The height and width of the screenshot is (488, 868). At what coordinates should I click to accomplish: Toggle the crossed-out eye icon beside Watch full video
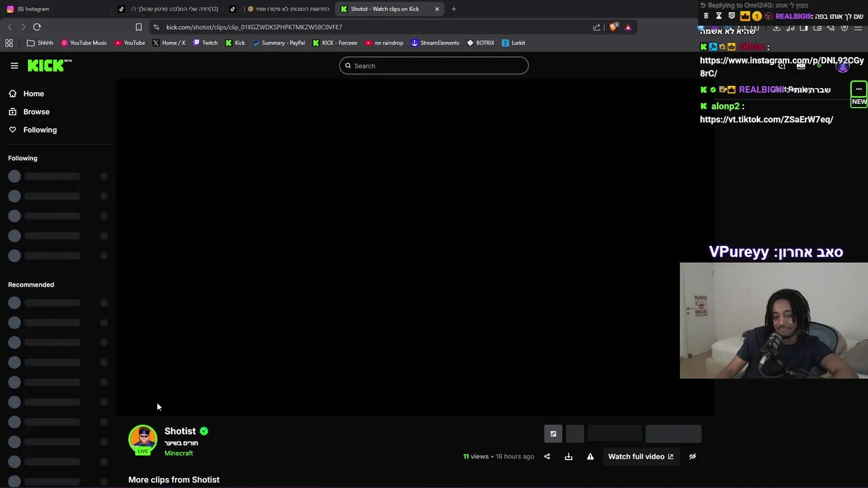pyautogui.click(x=692, y=457)
